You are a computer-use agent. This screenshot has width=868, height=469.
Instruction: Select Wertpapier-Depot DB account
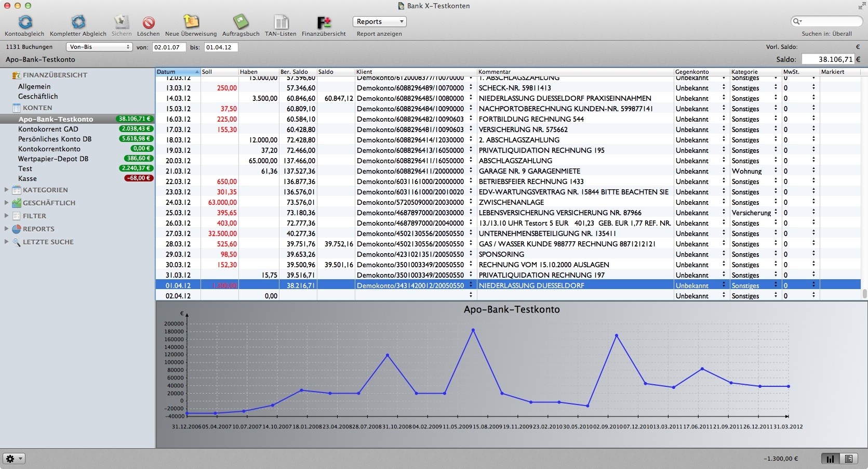pos(53,159)
